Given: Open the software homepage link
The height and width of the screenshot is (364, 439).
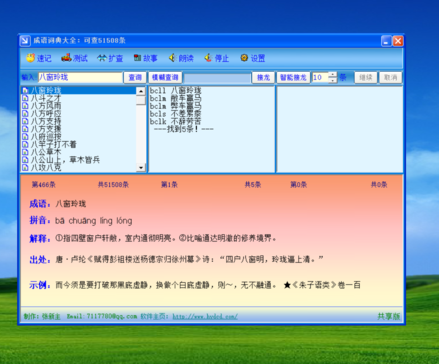Looking at the screenshot, I should [205, 316].
